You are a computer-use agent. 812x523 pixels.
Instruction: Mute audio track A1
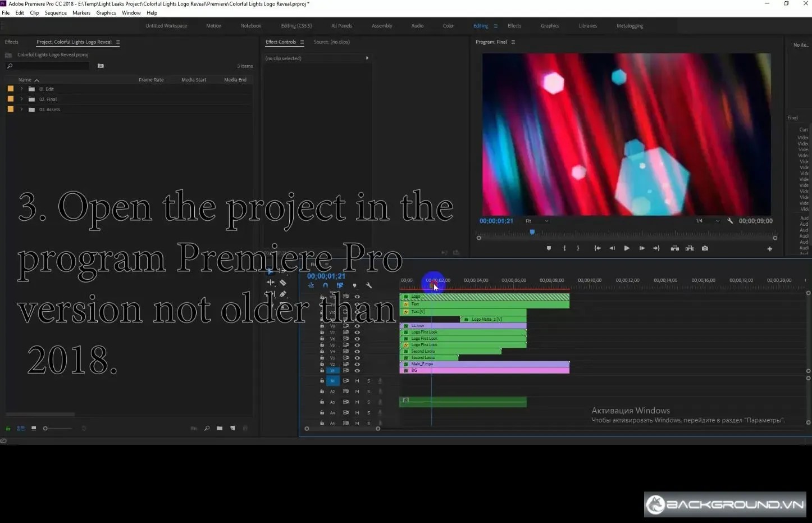click(x=357, y=381)
